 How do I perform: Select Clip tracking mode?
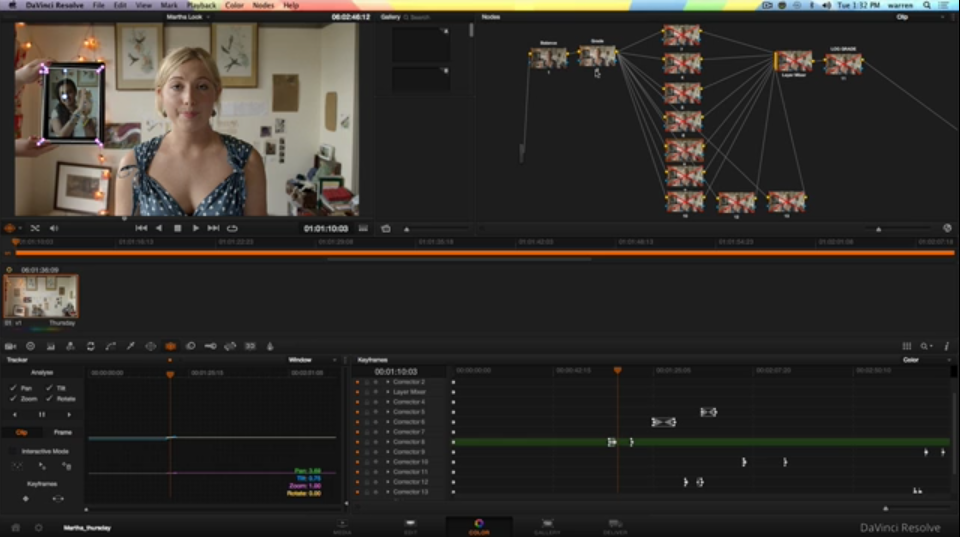tap(21, 432)
